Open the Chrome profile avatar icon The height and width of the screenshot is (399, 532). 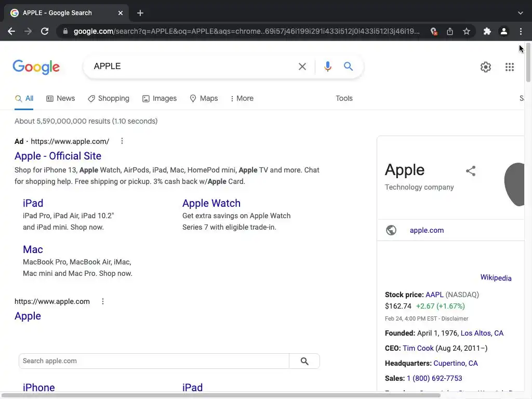504,31
